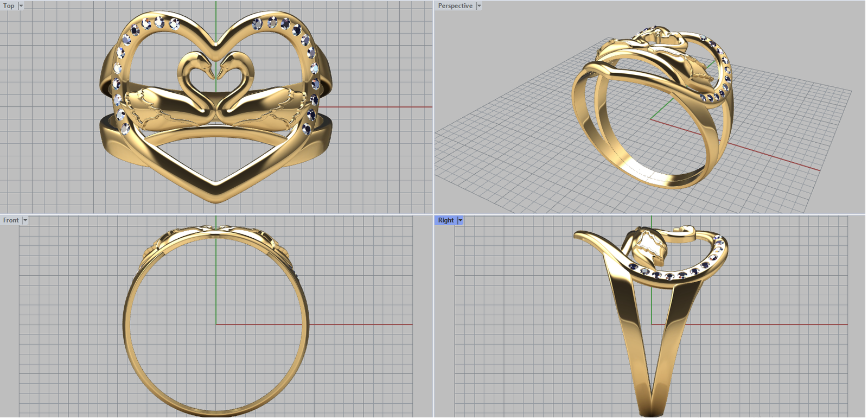Expand the Right viewport menu arrow
Image resolution: width=868 pixels, height=419 pixels.
[x=460, y=220]
